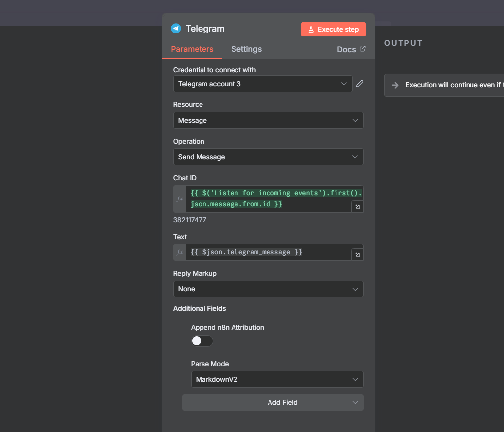Edit the credential using the pencil icon

pos(359,83)
